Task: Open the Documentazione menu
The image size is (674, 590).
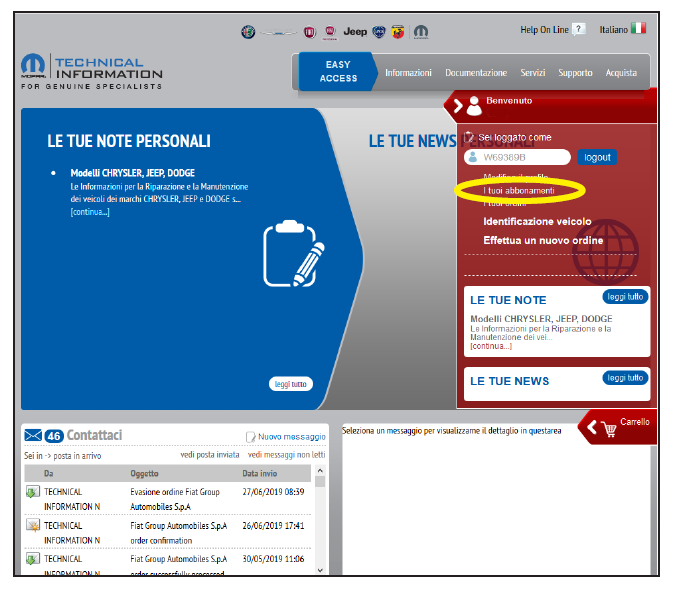Action: [476, 73]
